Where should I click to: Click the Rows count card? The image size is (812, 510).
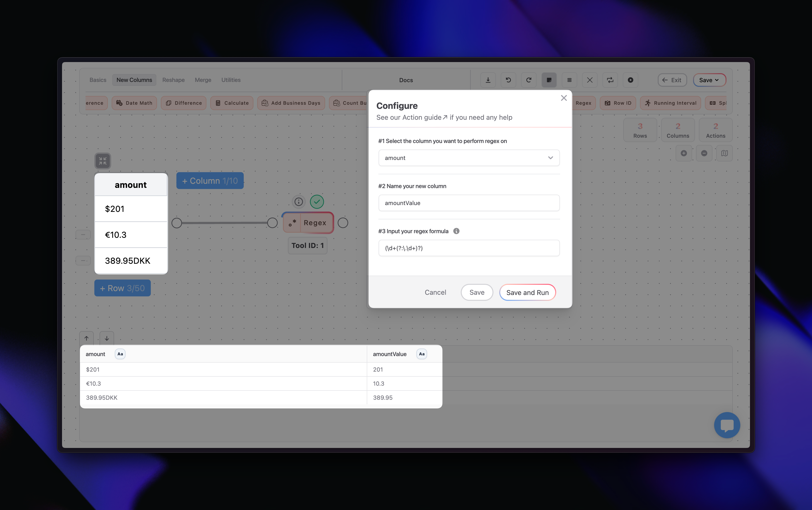(x=640, y=130)
